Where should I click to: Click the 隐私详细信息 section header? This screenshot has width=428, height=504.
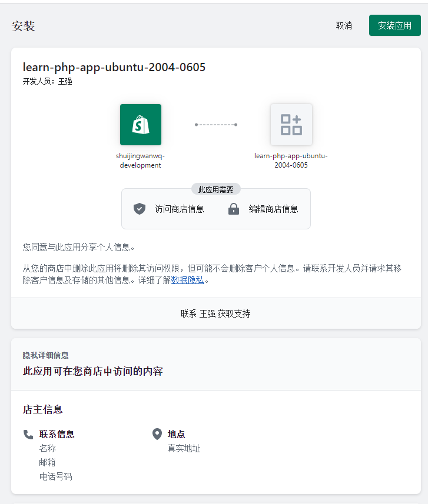(x=45, y=355)
